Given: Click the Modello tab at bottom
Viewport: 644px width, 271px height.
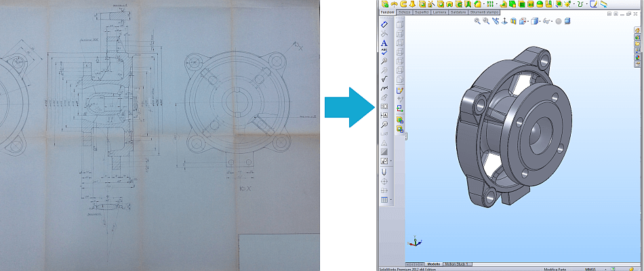Looking at the screenshot, I should [433, 264].
